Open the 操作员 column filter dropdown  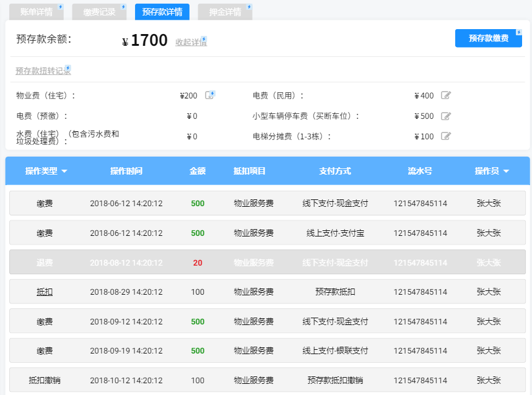[x=506, y=171]
